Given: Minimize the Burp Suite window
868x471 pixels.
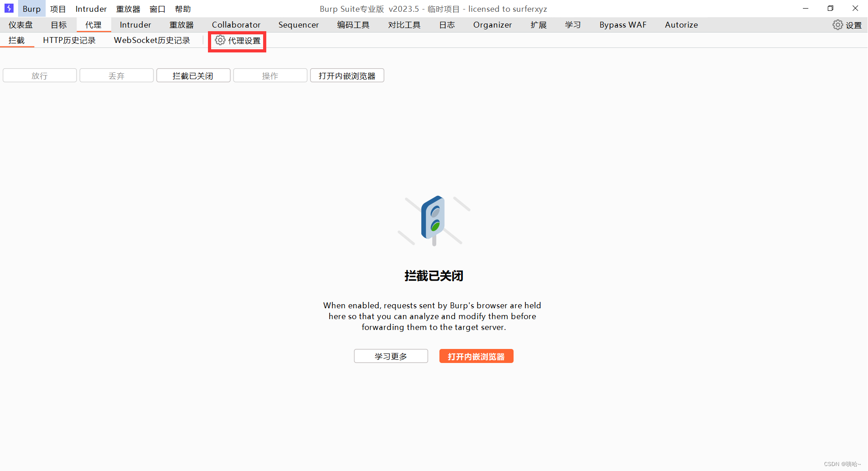Looking at the screenshot, I should coord(806,8).
